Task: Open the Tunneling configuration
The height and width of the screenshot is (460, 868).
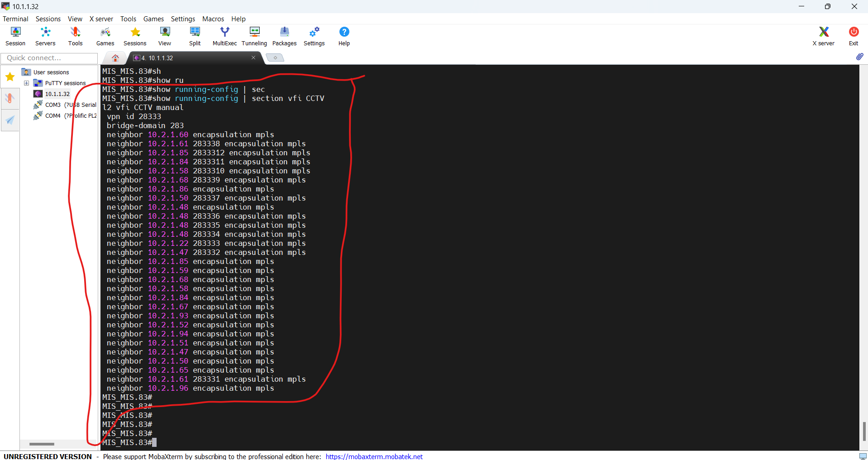Action: point(254,36)
